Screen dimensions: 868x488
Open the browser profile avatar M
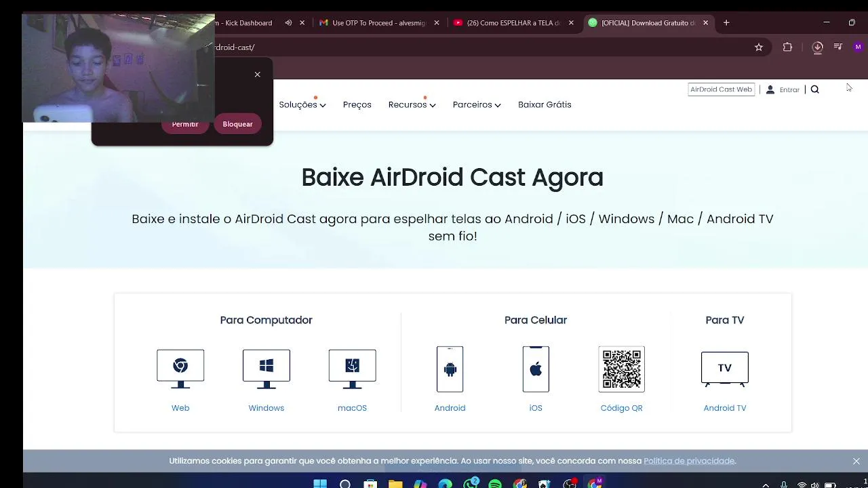tap(859, 47)
